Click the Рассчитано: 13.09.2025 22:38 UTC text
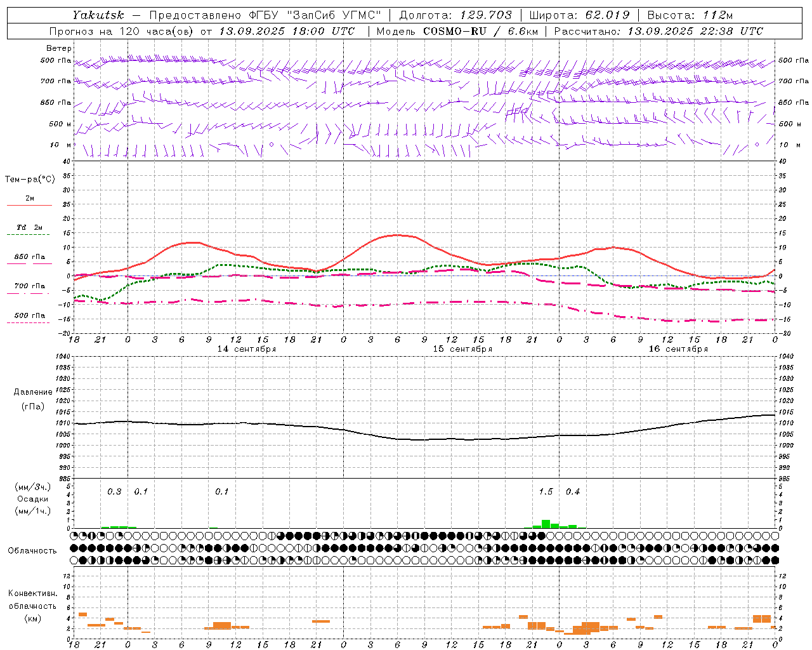This screenshot has width=812, height=650. (x=658, y=31)
